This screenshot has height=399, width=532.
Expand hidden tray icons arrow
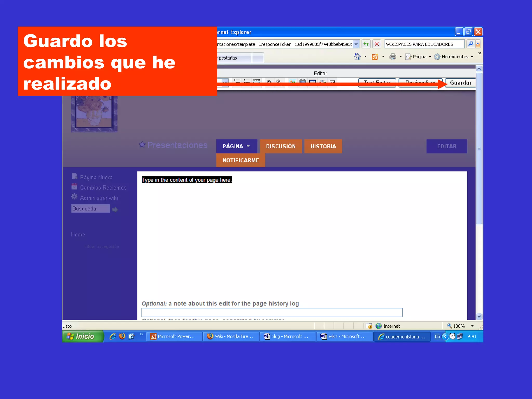click(x=445, y=336)
